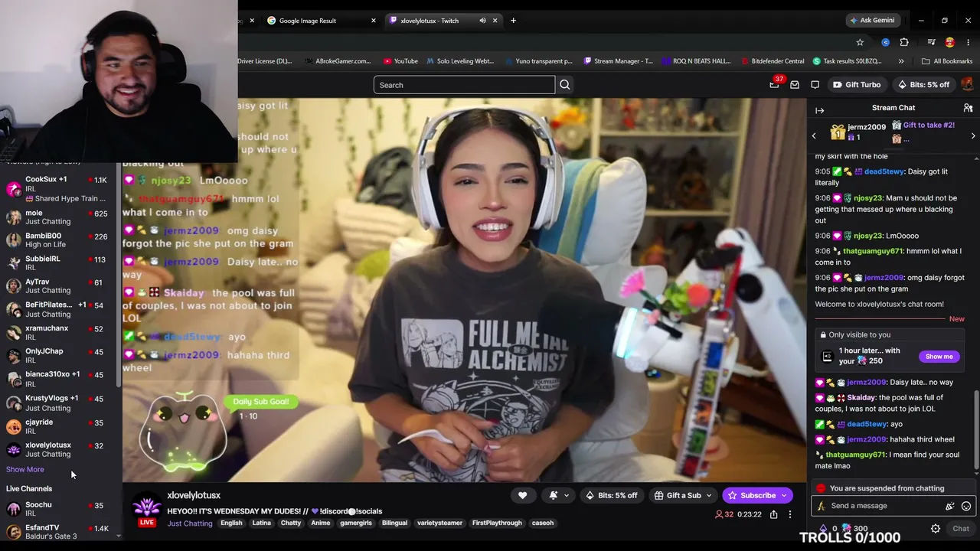Open CookSux channel in sidebar
This screenshot has height=551, width=980.
(60, 188)
